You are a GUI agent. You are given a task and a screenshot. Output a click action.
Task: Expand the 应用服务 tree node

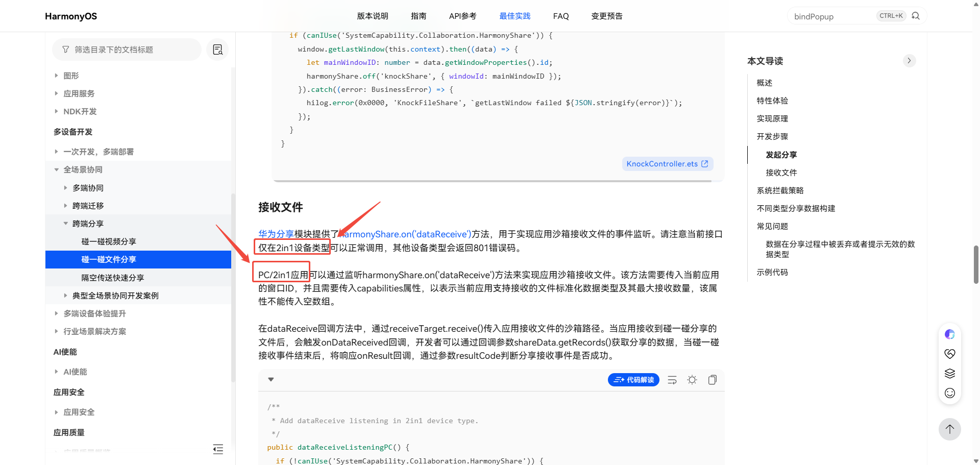click(x=56, y=93)
